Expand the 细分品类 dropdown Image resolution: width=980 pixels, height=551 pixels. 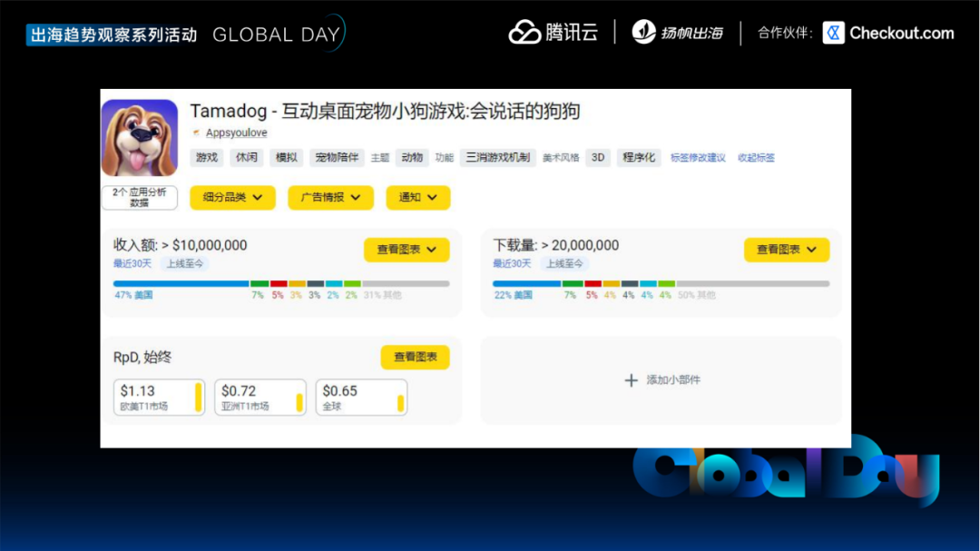click(232, 198)
